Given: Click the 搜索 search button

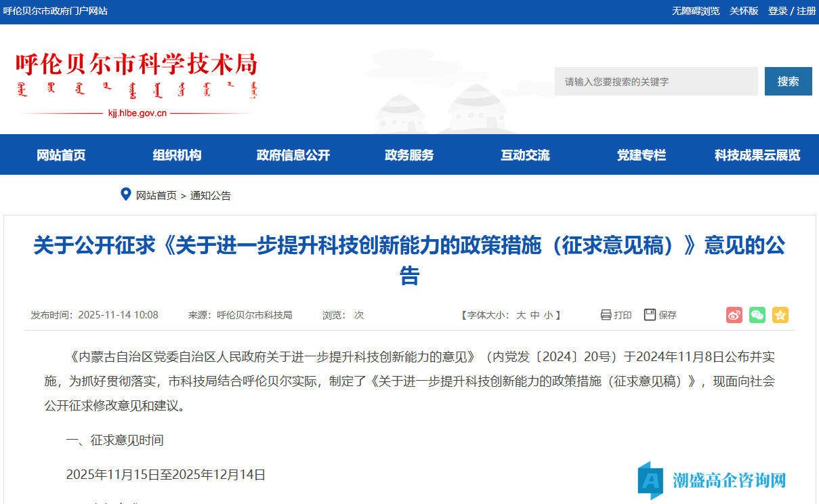Looking at the screenshot, I should [x=788, y=81].
